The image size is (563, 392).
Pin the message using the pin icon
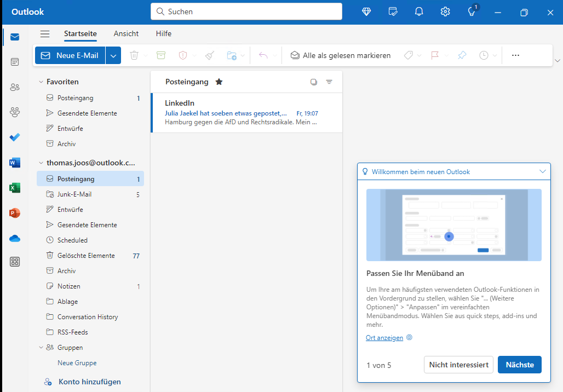coord(462,55)
